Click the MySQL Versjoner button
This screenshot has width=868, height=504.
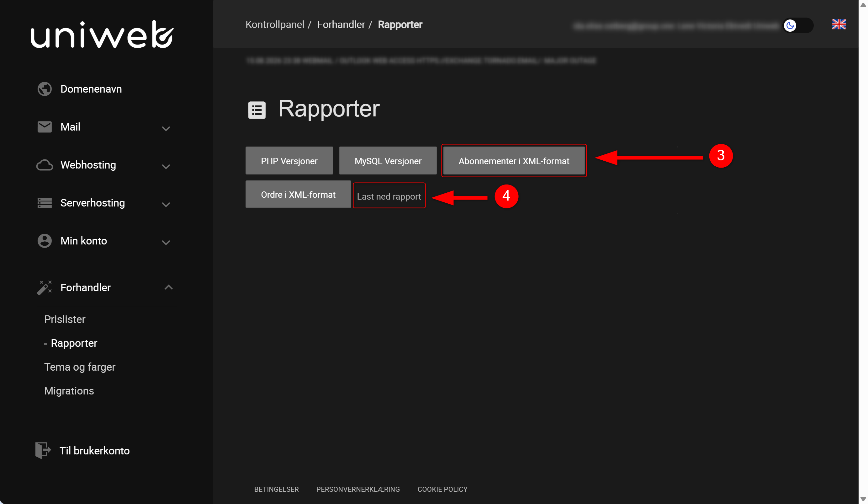click(x=388, y=161)
